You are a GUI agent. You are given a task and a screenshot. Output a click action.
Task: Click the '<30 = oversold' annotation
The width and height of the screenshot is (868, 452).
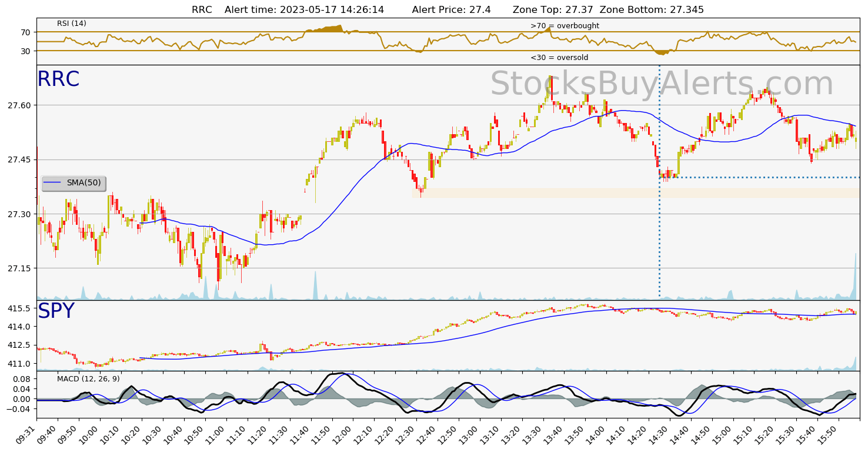559,58
